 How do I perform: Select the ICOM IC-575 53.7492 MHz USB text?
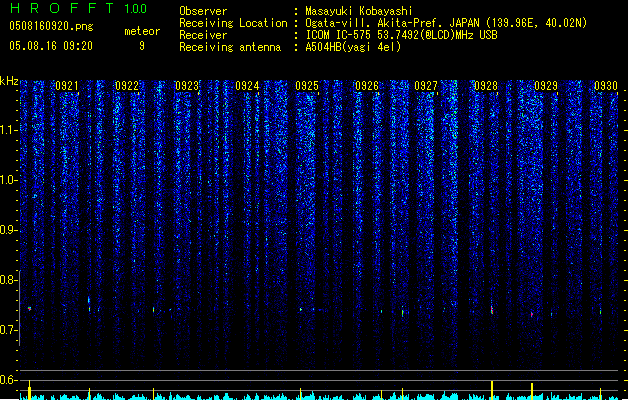tap(402, 35)
